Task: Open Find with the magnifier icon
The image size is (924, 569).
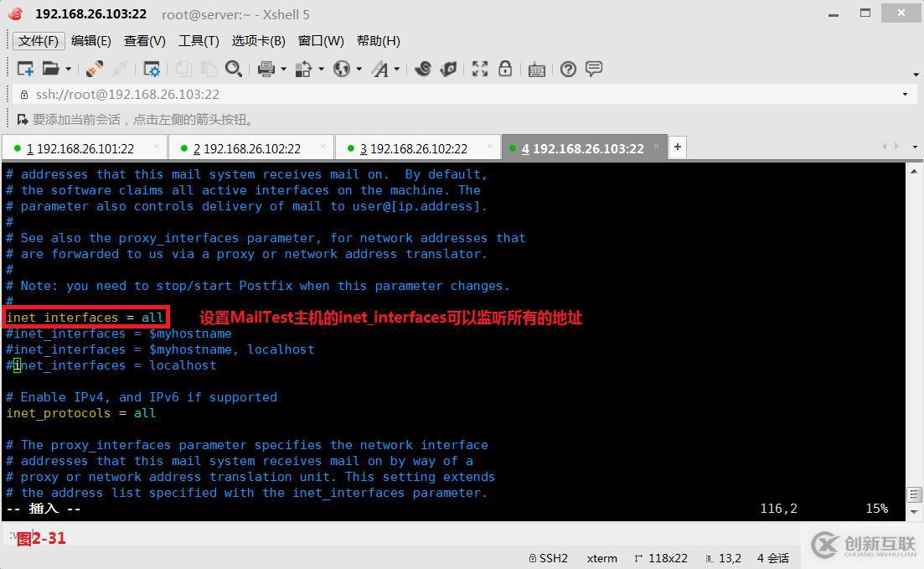Action: point(234,69)
